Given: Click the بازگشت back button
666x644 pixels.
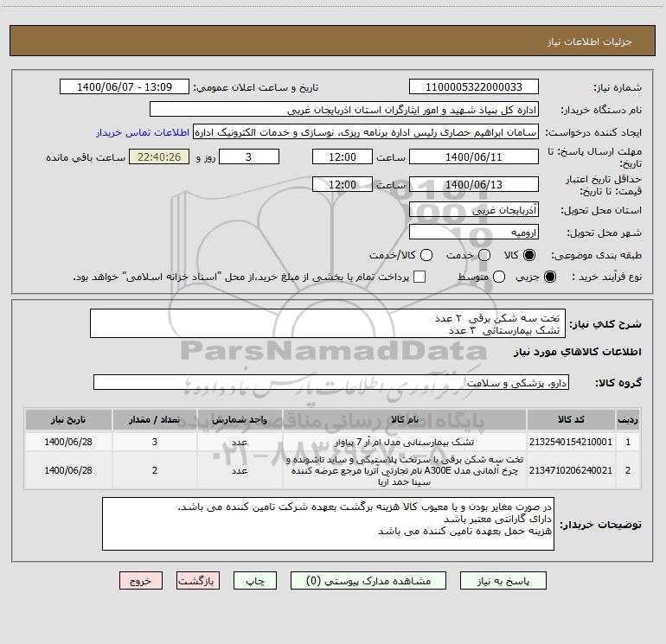Looking at the screenshot, I should coord(198,581).
